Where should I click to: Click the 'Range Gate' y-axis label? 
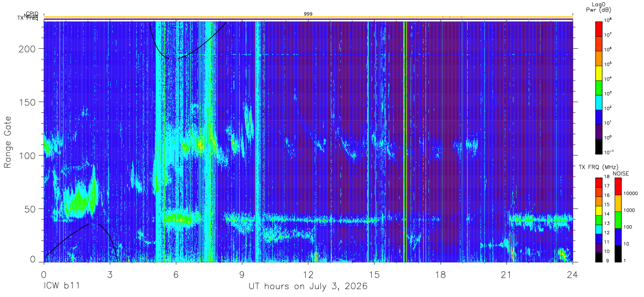click(8, 141)
